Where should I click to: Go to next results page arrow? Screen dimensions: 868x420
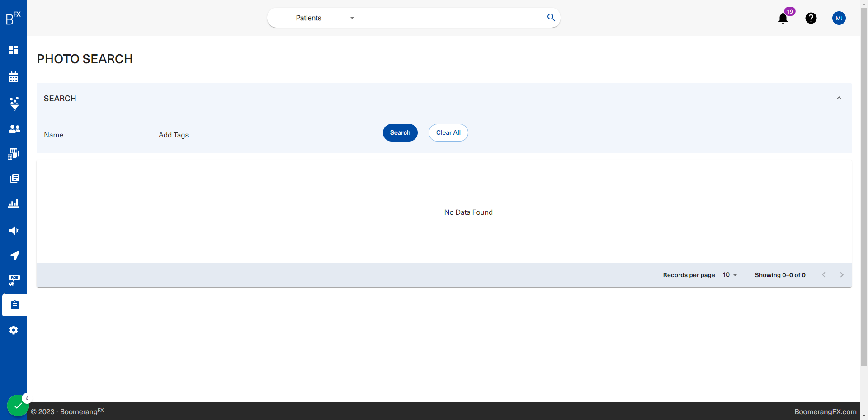tap(842, 275)
